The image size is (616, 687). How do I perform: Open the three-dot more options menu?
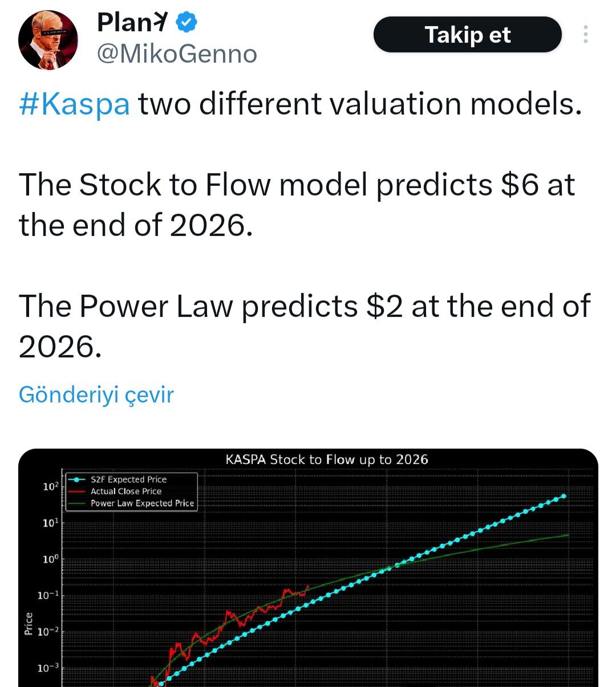[585, 35]
